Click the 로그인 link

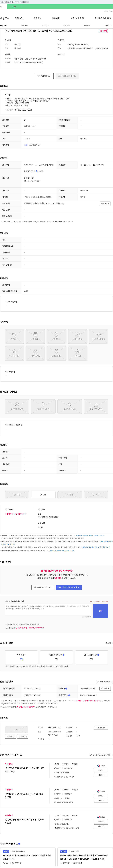(x=105, y=11)
